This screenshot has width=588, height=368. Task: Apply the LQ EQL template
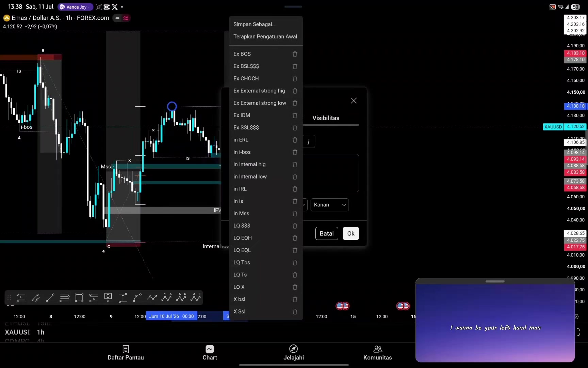[x=242, y=250]
